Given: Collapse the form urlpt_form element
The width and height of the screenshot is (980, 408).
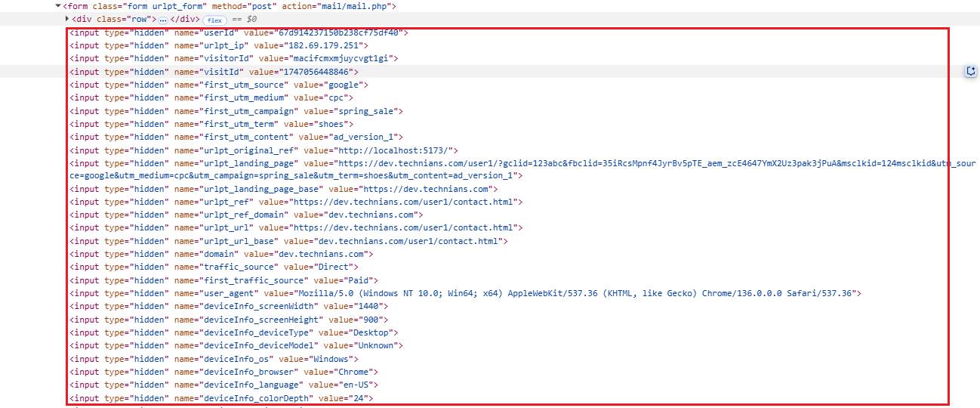Looking at the screenshot, I should point(59,6).
